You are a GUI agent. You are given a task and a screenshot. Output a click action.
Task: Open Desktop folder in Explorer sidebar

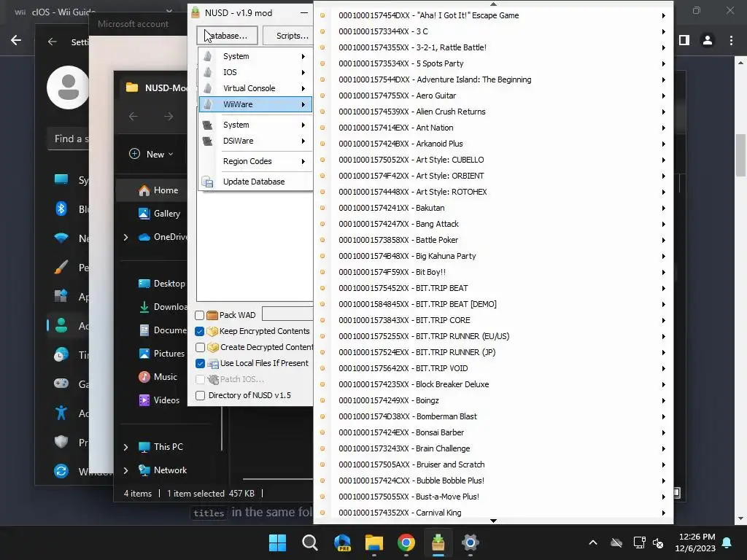(x=161, y=284)
